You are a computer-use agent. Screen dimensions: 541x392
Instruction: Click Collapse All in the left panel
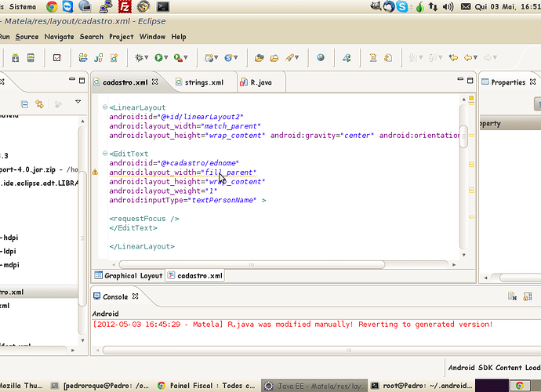[24, 103]
